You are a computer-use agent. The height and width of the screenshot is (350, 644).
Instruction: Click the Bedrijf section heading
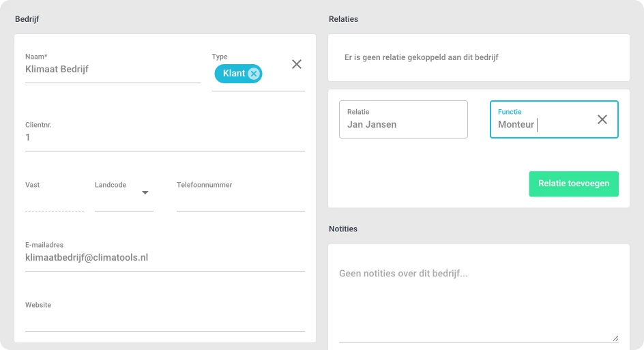click(x=27, y=19)
